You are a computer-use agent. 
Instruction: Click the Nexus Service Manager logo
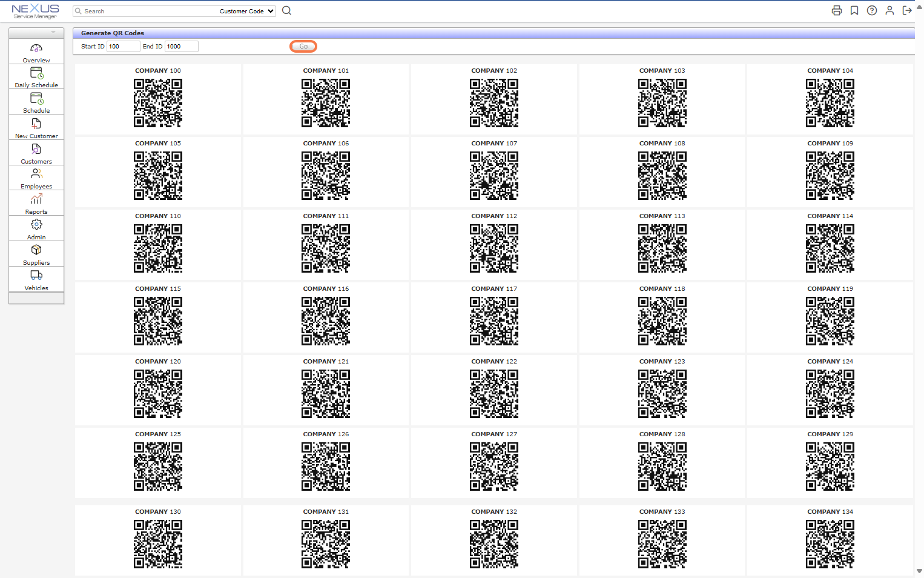35,11
